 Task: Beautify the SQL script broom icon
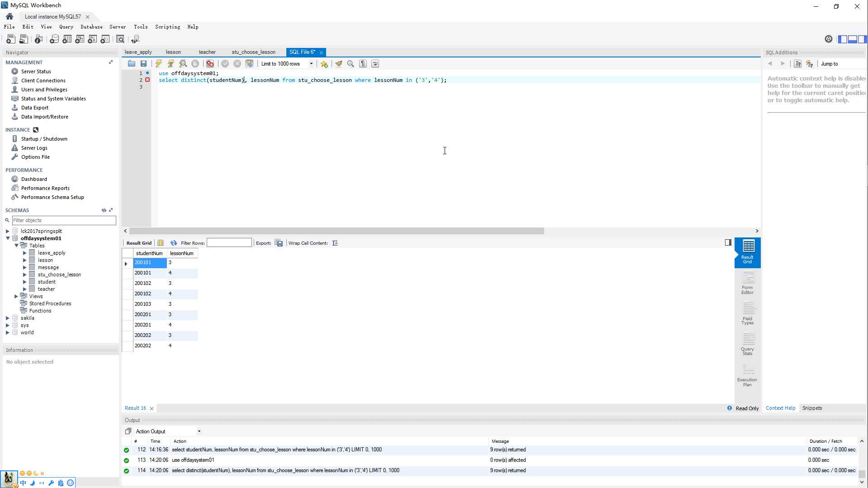[x=338, y=64]
